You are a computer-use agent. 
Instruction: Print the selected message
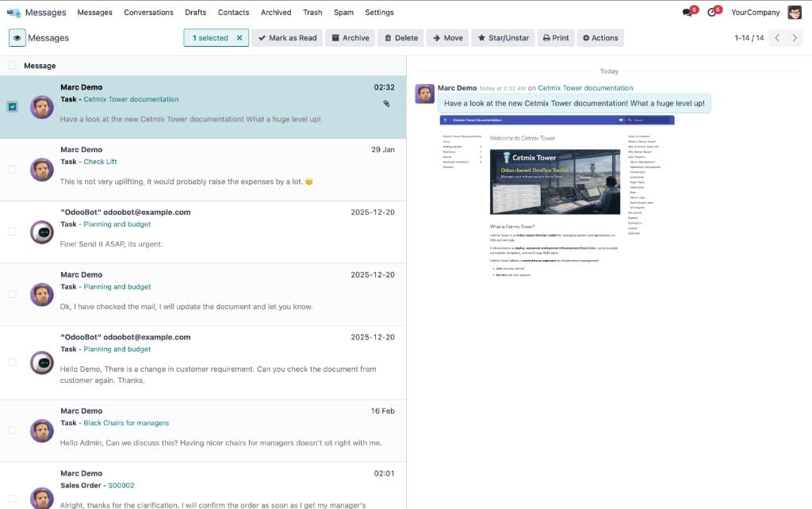point(555,37)
